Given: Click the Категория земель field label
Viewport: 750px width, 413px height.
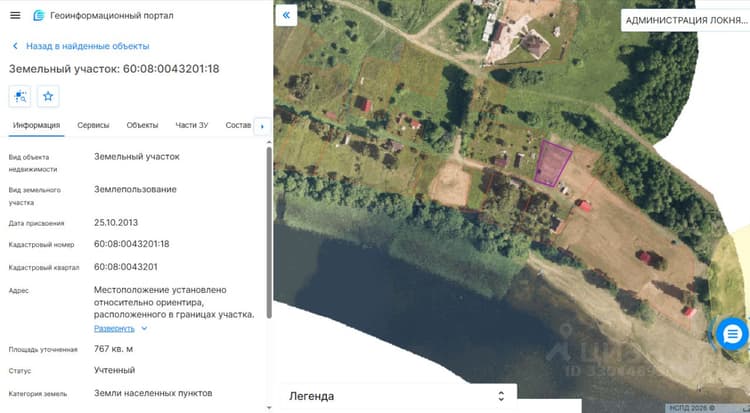Looking at the screenshot, I should click(x=38, y=394).
